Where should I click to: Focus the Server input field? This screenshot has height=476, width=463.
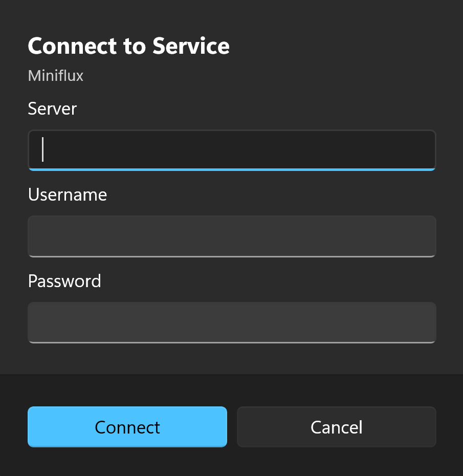click(232, 150)
